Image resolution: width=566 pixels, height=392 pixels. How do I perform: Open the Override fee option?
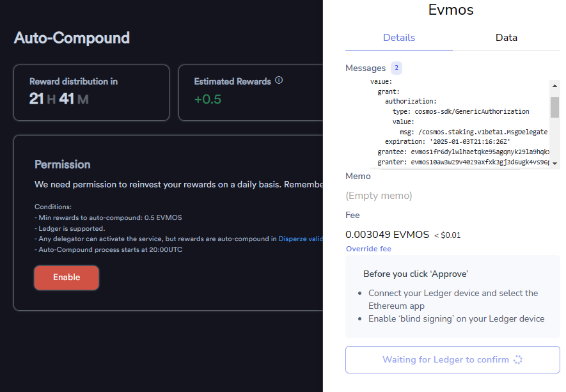[368, 249]
